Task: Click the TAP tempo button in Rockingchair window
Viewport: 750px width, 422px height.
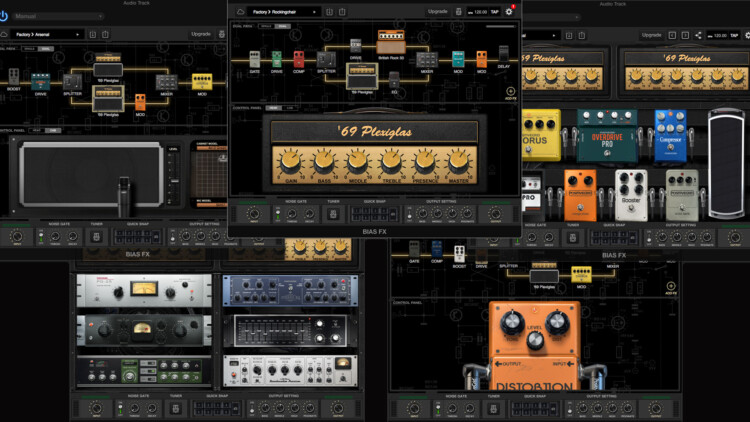Action: point(495,11)
